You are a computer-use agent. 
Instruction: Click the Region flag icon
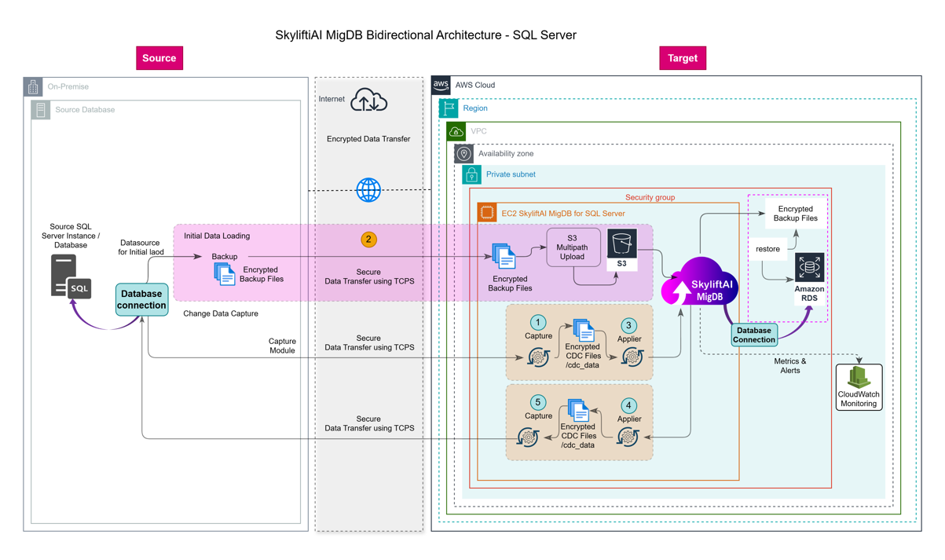449,108
